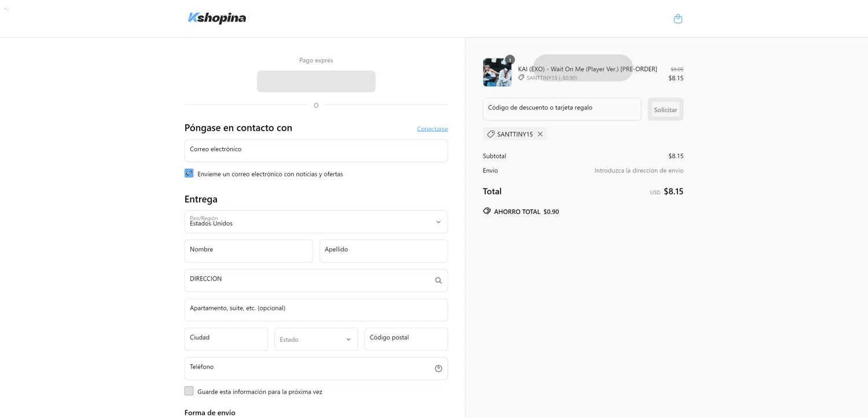Click the Total amount '$8.15'
Image resolution: width=868 pixels, height=418 pixels.
tap(674, 191)
